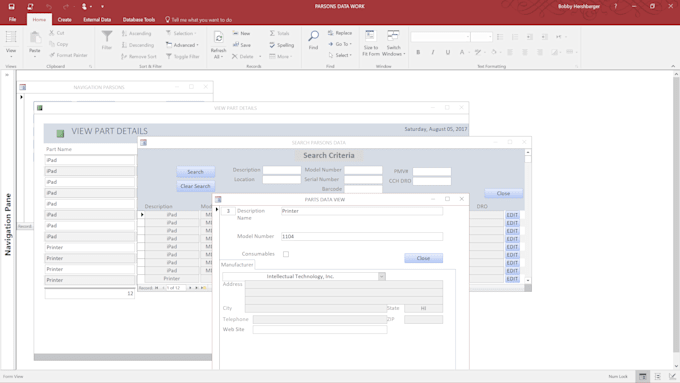Open Go To dropdown

tap(340, 44)
